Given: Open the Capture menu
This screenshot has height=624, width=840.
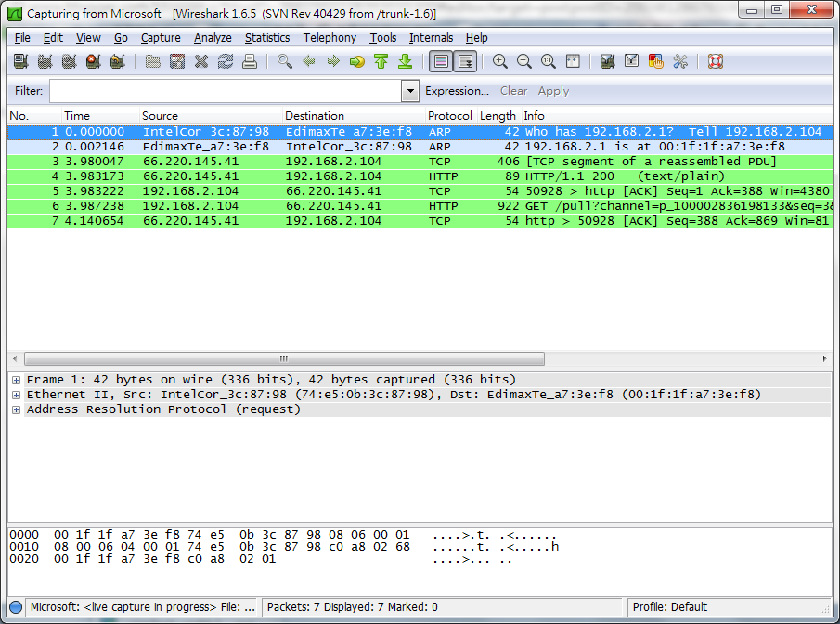Looking at the screenshot, I should pos(161,38).
